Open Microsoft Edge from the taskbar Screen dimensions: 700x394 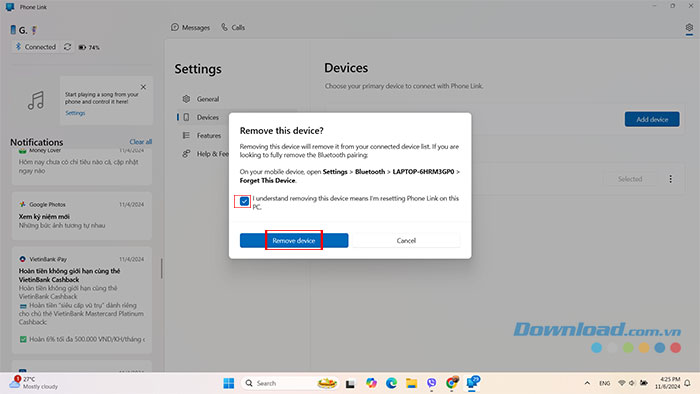392,383
